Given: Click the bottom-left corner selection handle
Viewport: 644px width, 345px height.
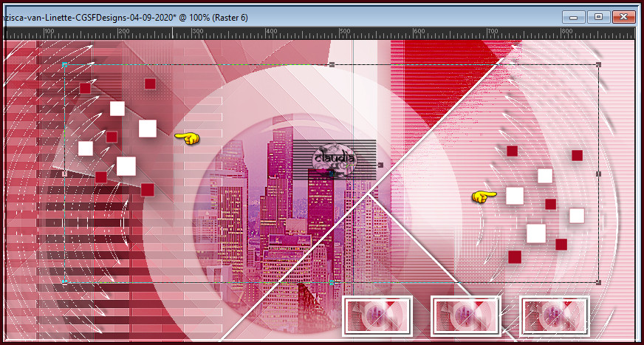Looking at the screenshot, I should coord(64,282).
